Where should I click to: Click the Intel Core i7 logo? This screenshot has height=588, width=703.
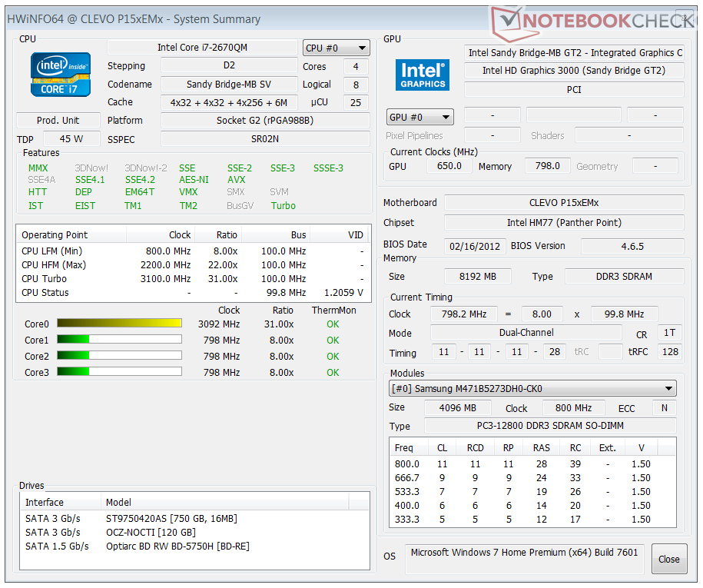(61, 75)
